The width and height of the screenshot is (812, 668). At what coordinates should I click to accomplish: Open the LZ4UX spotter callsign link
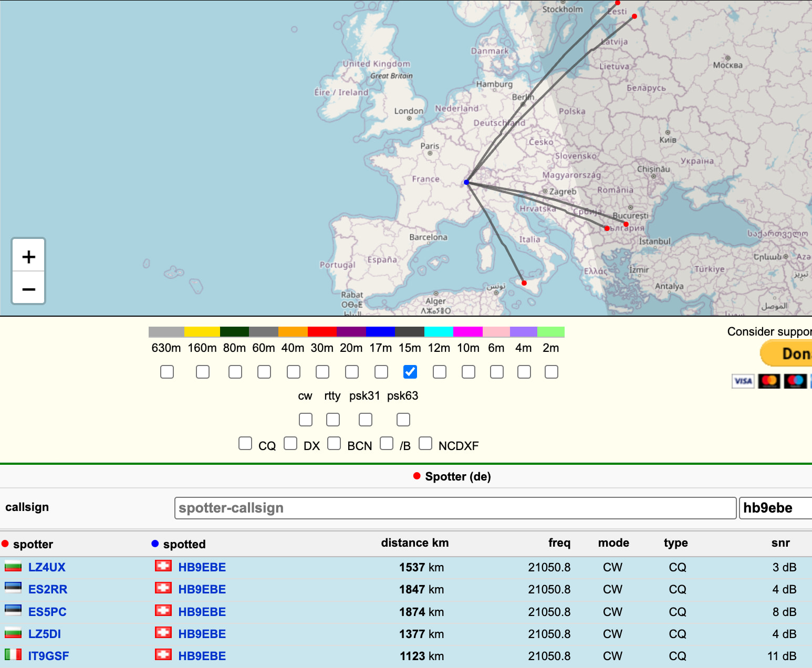click(47, 567)
